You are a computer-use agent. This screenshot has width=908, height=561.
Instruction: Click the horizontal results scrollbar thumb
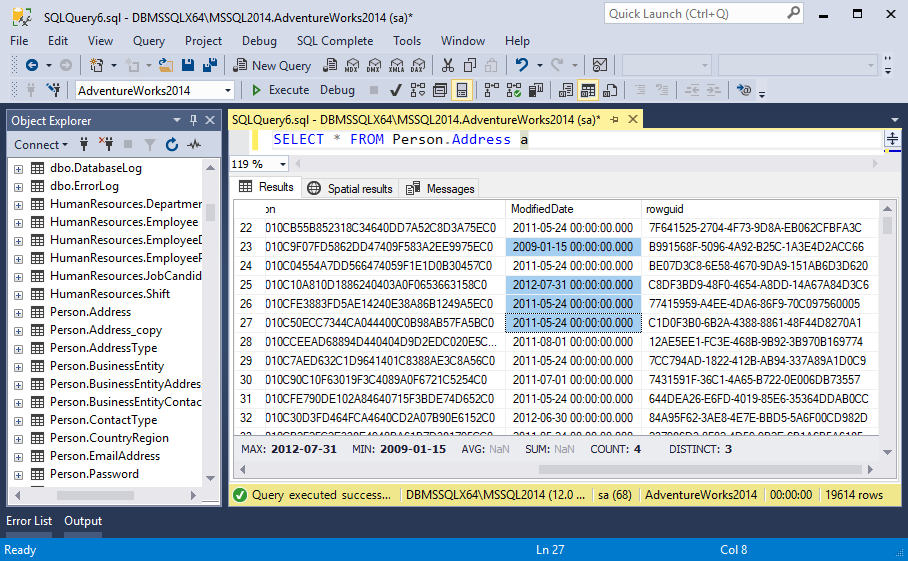701,470
